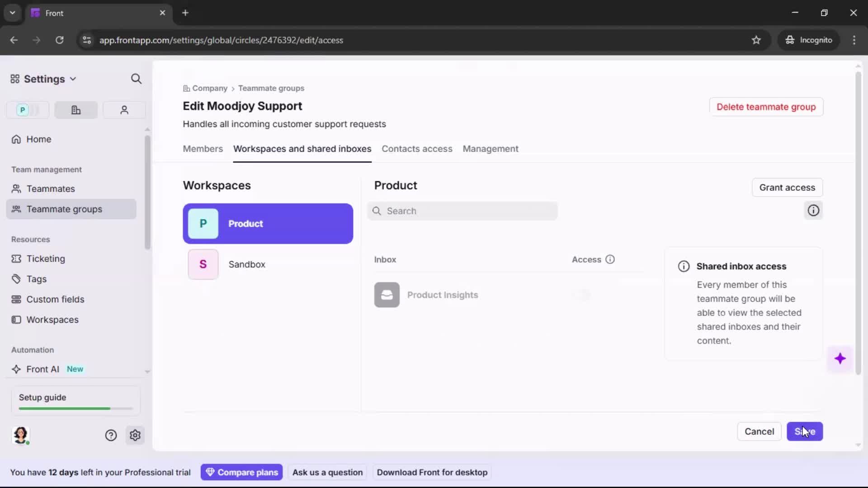
Task: Open the Ticketing section
Action: pyautogui.click(x=46, y=259)
